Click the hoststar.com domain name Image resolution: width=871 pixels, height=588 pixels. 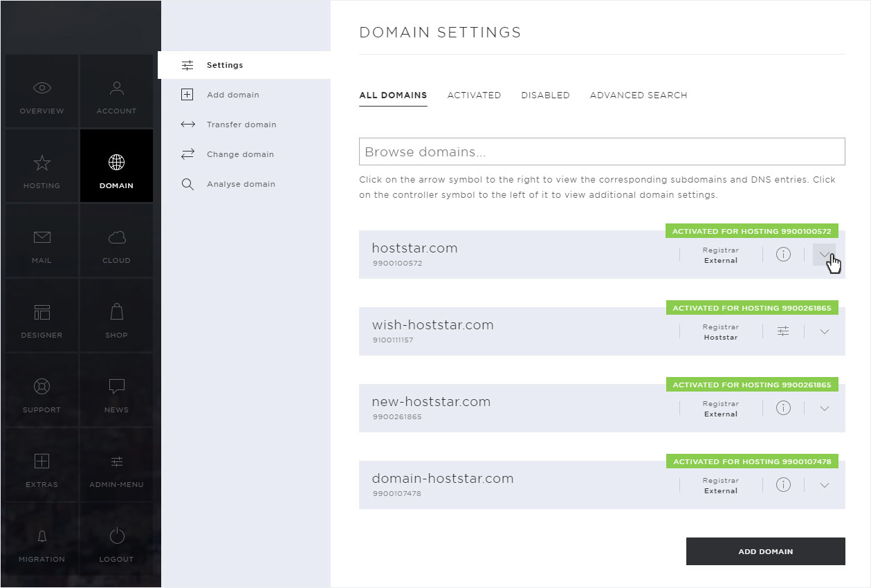tap(414, 248)
